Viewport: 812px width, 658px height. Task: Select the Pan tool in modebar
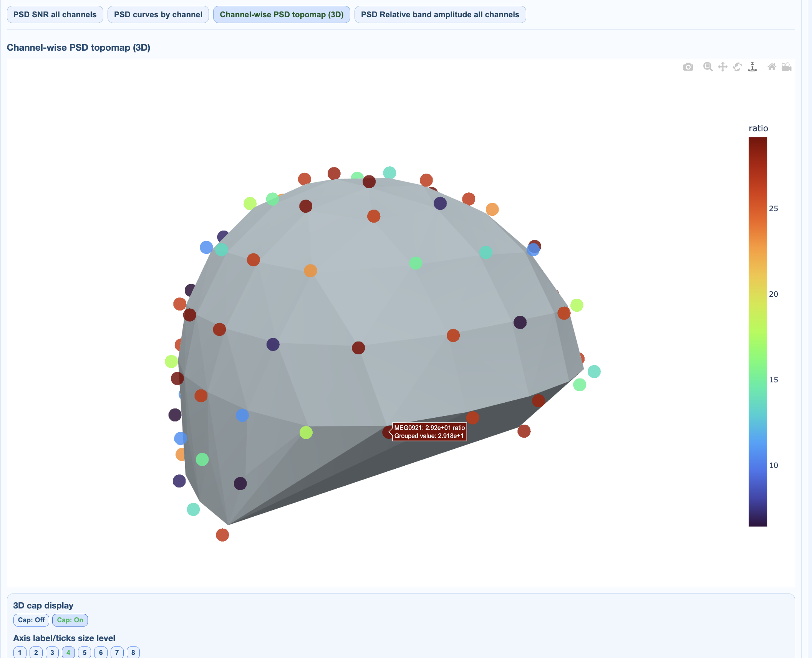point(723,67)
